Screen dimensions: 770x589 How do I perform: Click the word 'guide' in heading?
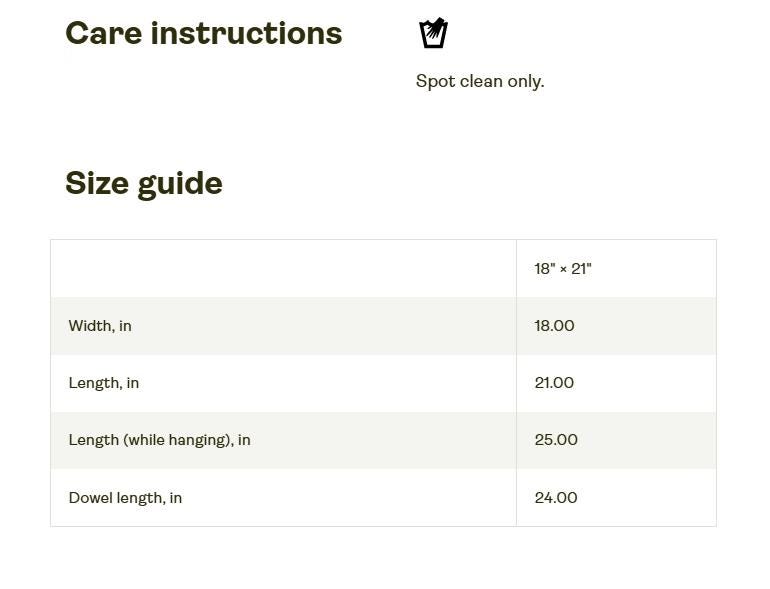pyautogui.click(x=180, y=185)
